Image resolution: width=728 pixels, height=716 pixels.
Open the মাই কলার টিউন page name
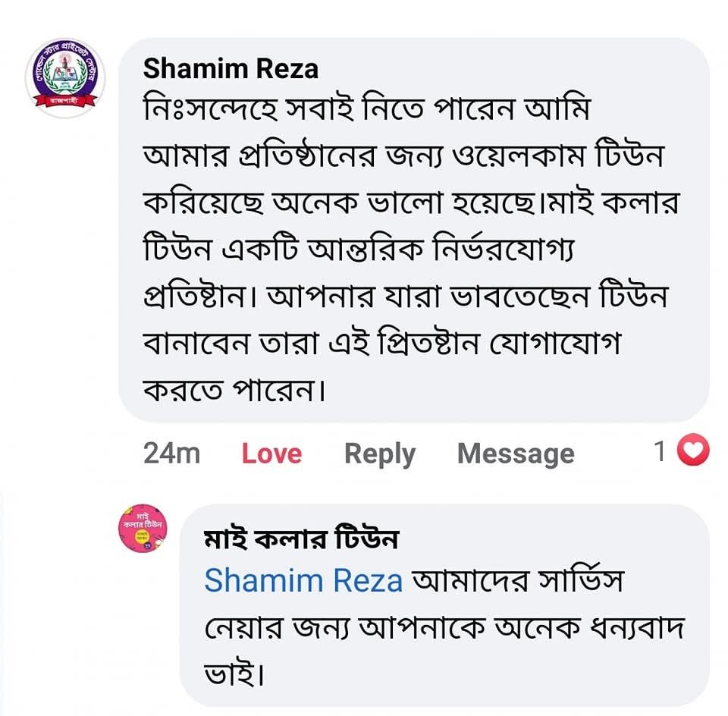pos(301,539)
